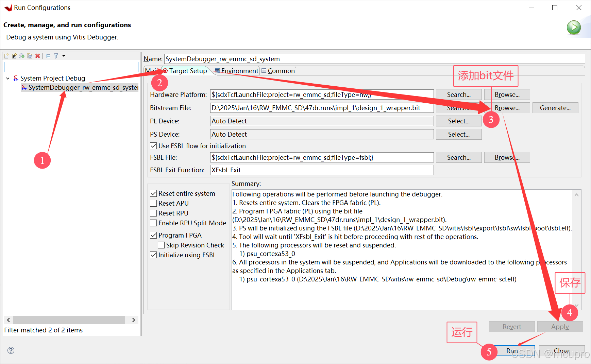Click Select for PS Device
The image size is (591, 364).
459,134
